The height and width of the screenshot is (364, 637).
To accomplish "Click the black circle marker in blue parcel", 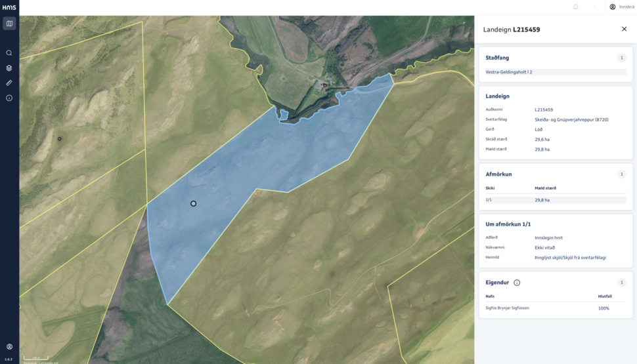I will tap(193, 204).
